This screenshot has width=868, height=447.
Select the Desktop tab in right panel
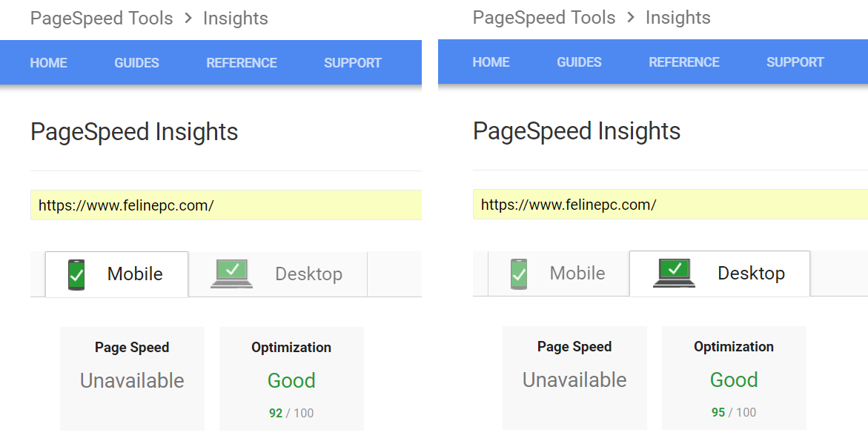click(720, 274)
